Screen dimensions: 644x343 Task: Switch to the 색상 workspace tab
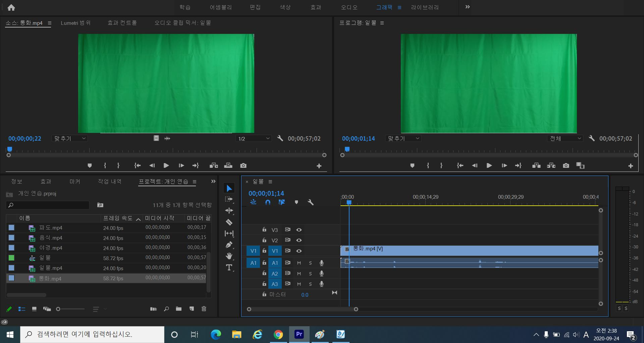(x=285, y=7)
